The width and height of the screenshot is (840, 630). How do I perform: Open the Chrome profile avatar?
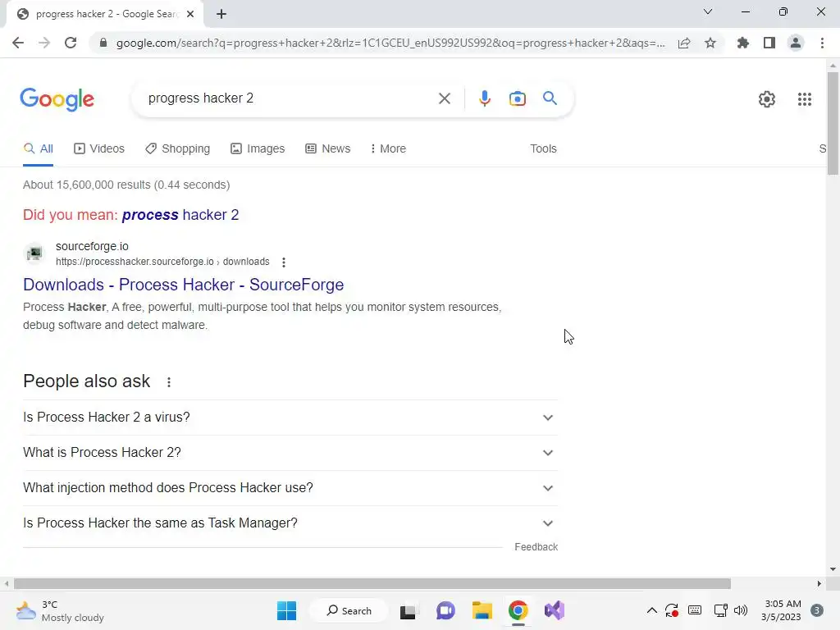coord(796,43)
